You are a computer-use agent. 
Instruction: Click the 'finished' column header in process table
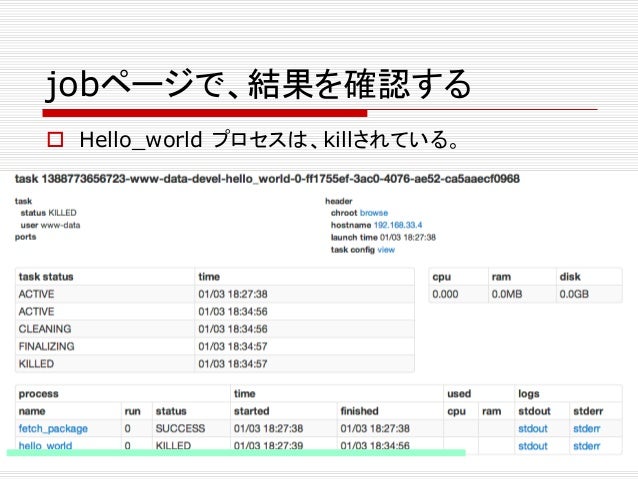[359, 411]
